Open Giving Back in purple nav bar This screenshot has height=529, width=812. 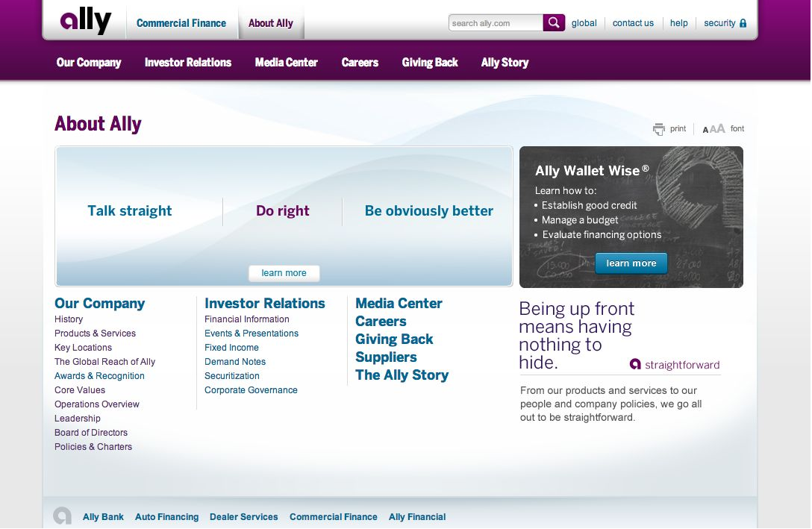click(430, 63)
